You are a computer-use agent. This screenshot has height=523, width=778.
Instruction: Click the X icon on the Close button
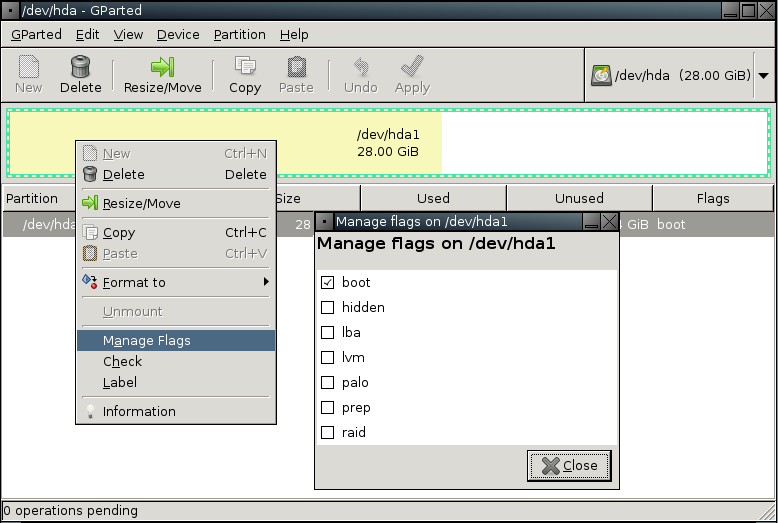click(x=550, y=465)
